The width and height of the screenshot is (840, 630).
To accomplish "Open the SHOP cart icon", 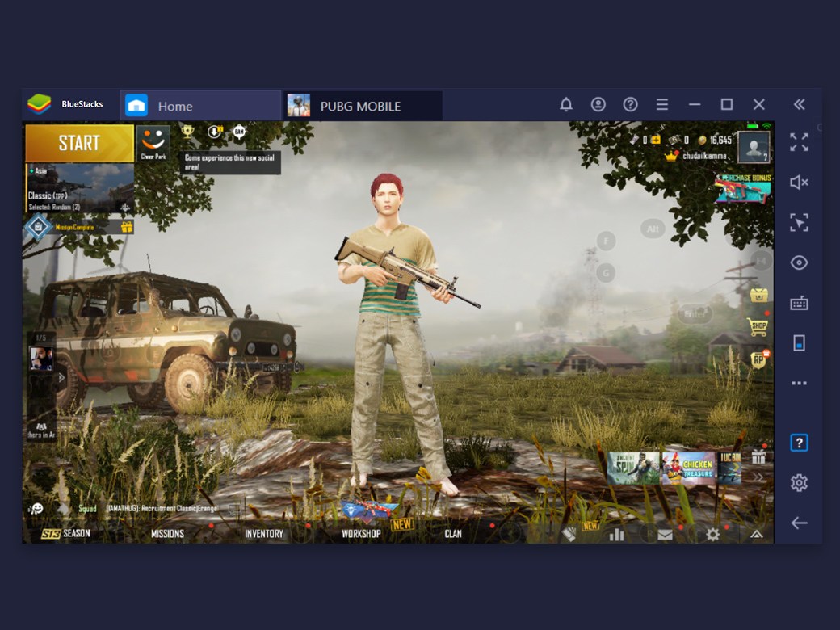I will pos(758,326).
